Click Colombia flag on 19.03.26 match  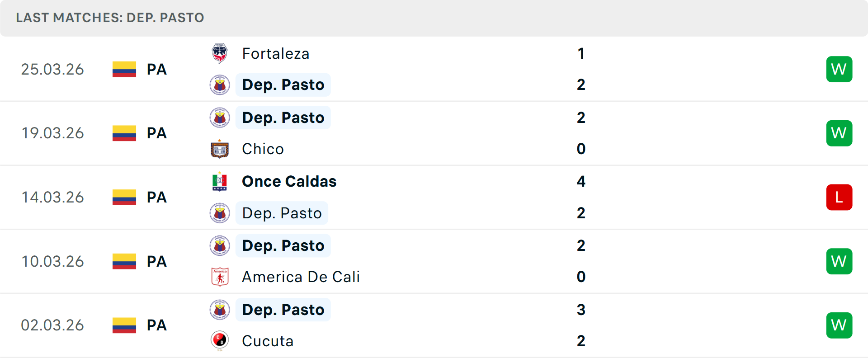pyautogui.click(x=124, y=133)
